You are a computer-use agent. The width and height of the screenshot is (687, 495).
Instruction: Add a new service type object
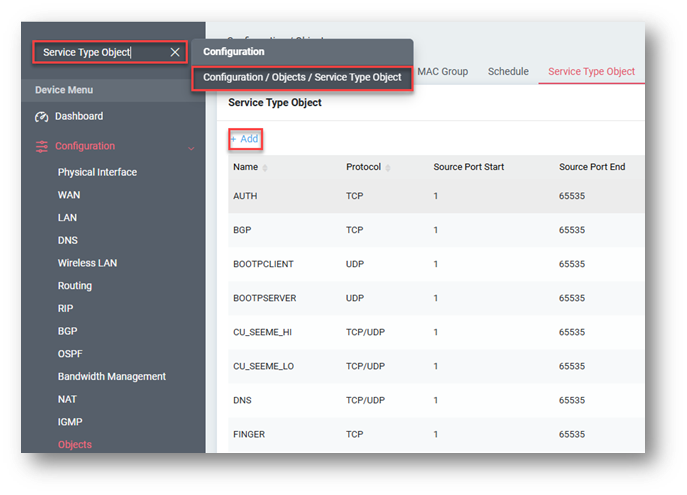(x=244, y=139)
